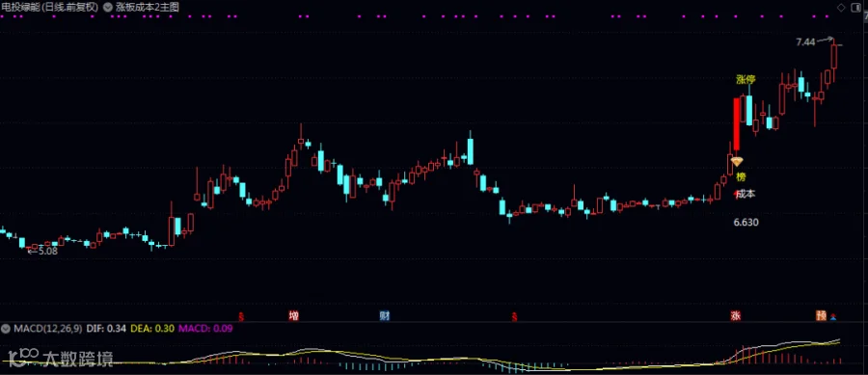Click the yellow diamond 榜 icon
The height and width of the screenshot is (375, 868).
[x=737, y=162]
